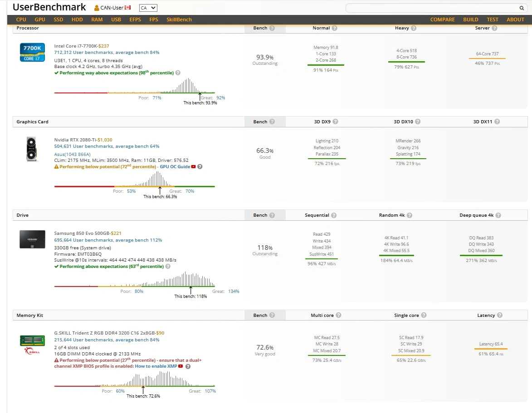Click help icon after GPU OC Guide
The width and height of the screenshot is (532, 413).
pos(200,167)
